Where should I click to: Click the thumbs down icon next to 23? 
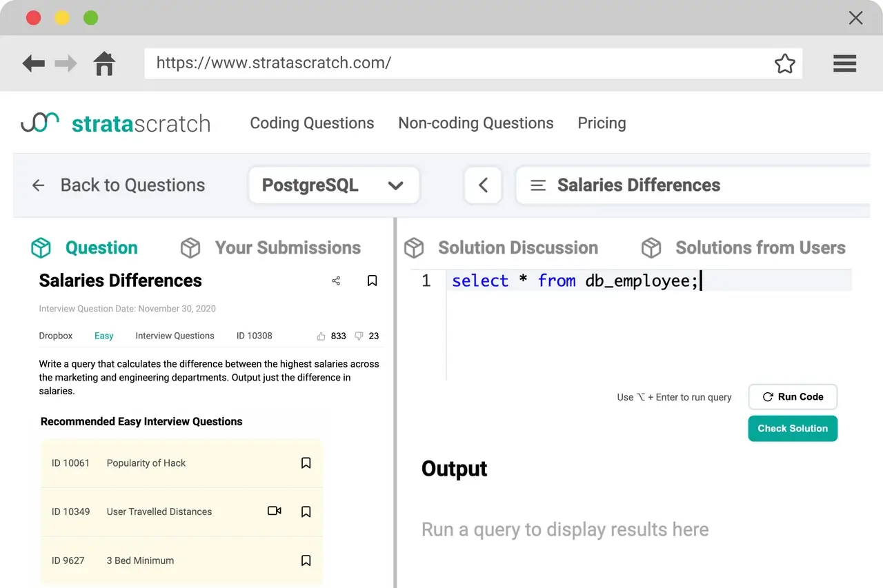tap(359, 336)
